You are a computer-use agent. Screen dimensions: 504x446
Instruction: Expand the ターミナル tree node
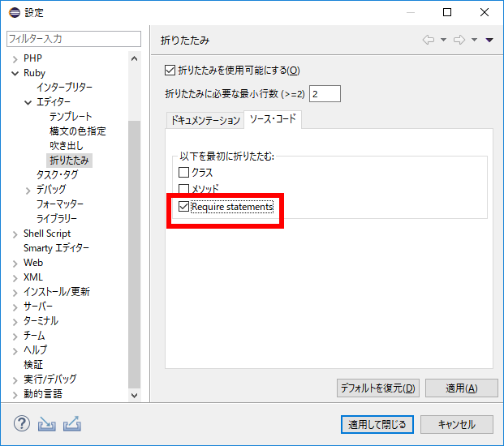point(15,322)
